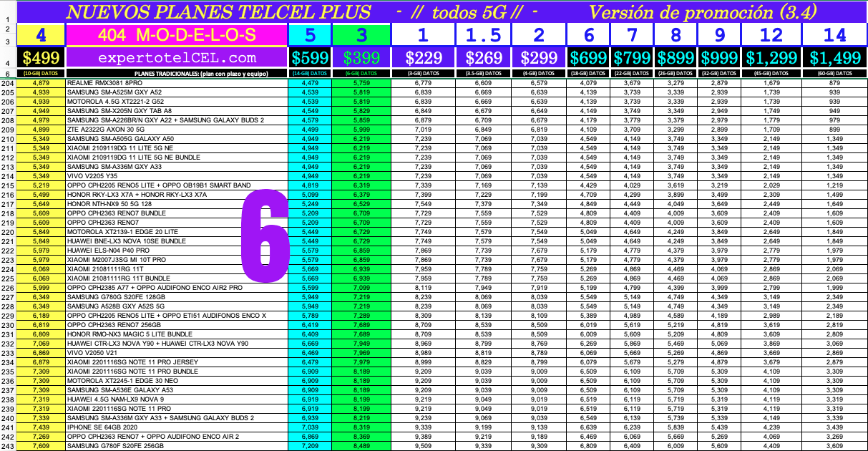The image size is (868, 451).
Task: Select the $999 price header cell
Action: [x=719, y=58]
